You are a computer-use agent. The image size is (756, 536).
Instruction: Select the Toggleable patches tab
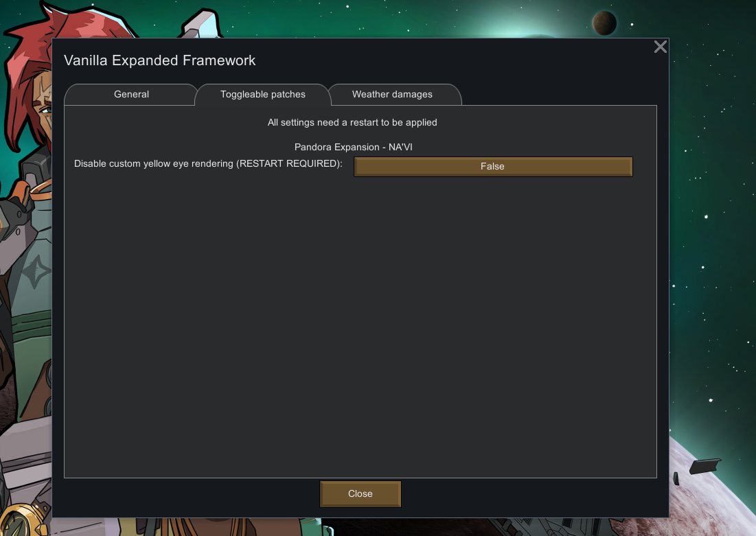pyautogui.click(x=263, y=95)
